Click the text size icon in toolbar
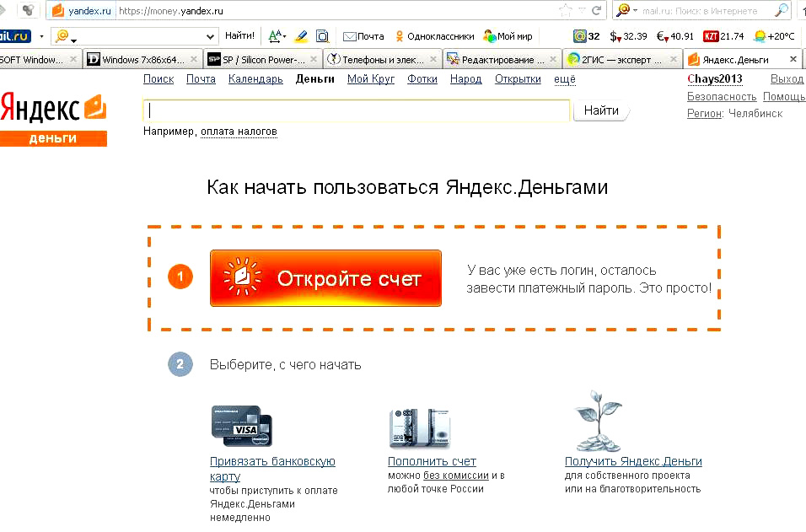Viewport: 806px width, 532px height. click(277, 36)
